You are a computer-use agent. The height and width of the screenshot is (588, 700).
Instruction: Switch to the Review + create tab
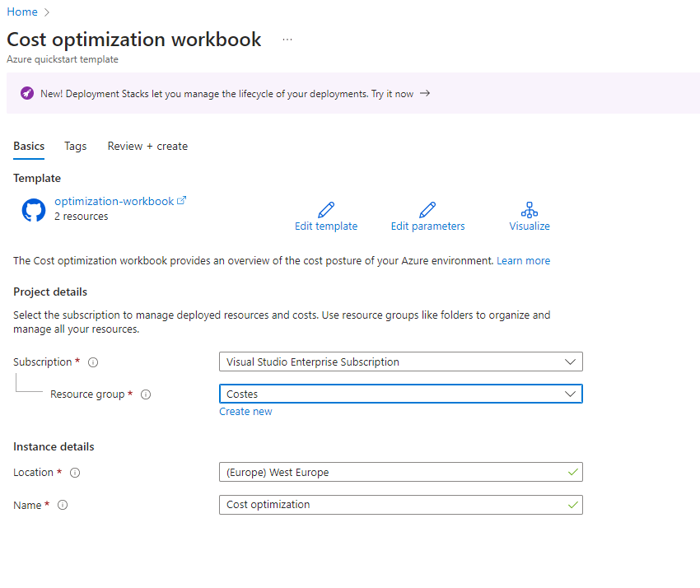[x=147, y=146]
